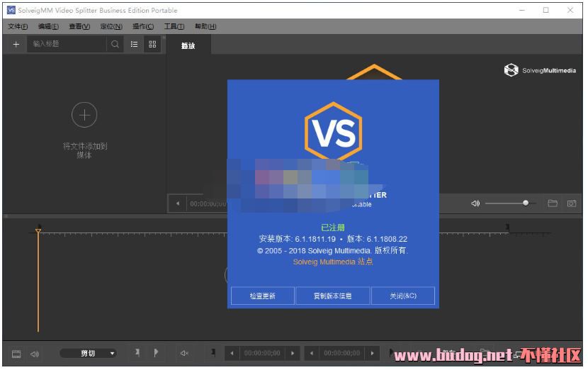The image size is (588, 370).
Task: Switch media panel to grid thumbnail view
Action: tap(152, 44)
